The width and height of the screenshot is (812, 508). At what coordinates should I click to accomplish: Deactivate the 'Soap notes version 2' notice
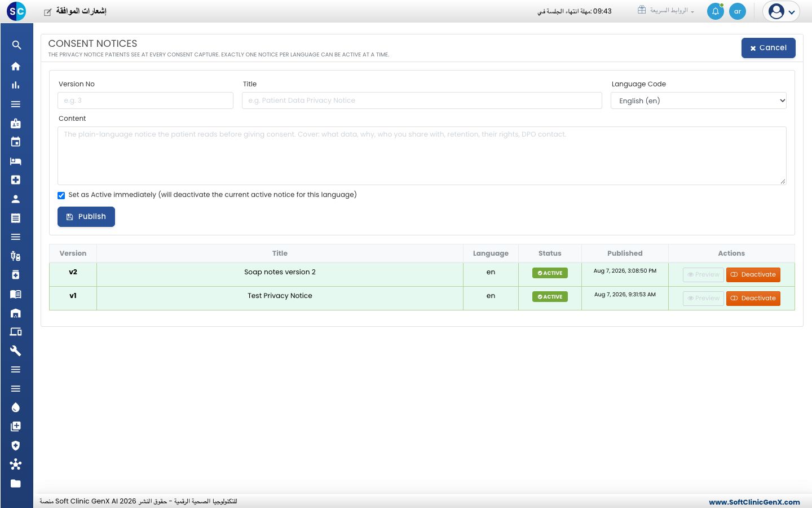(x=753, y=275)
